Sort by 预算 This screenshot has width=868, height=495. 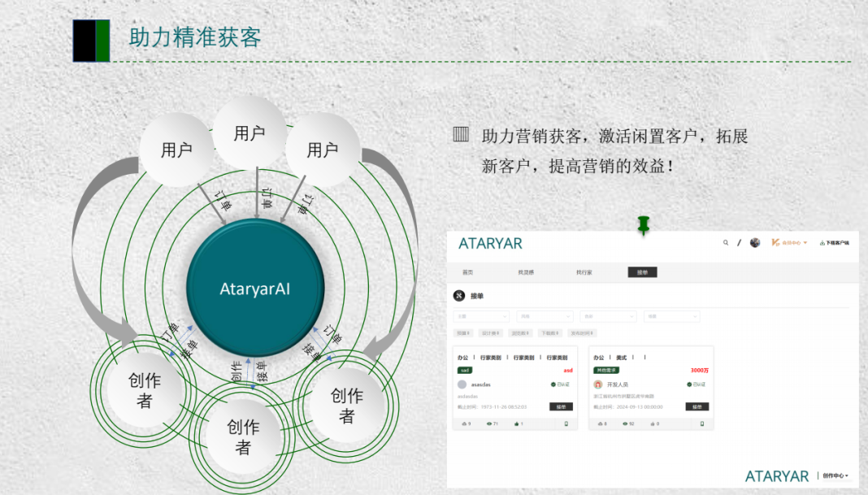[x=463, y=333]
